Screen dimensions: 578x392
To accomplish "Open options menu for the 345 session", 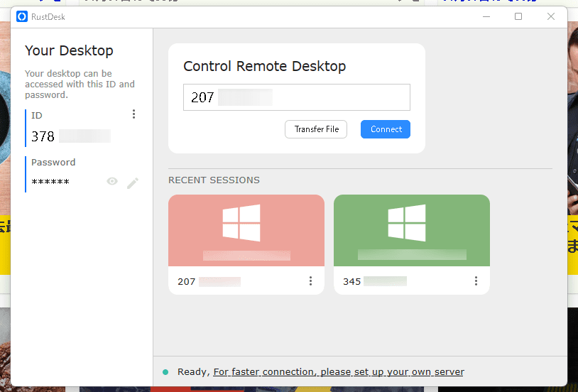I will point(476,281).
